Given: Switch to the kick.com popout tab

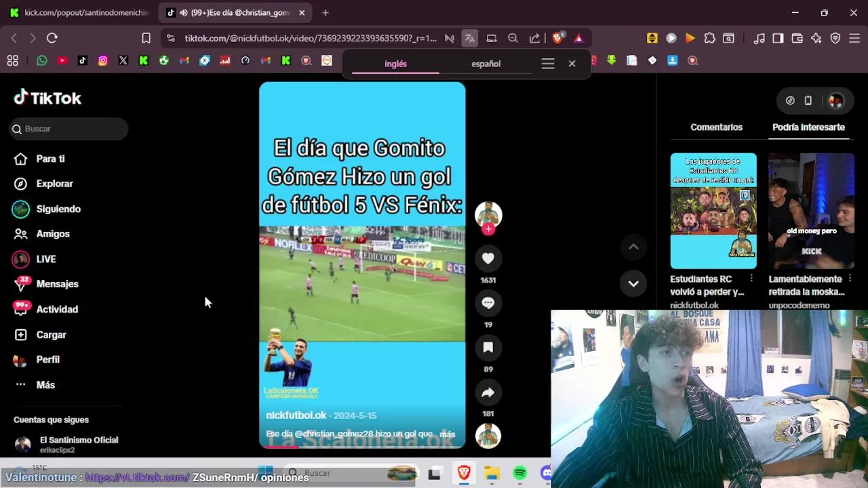Looking at the screenshot, I should click(78, 12).
